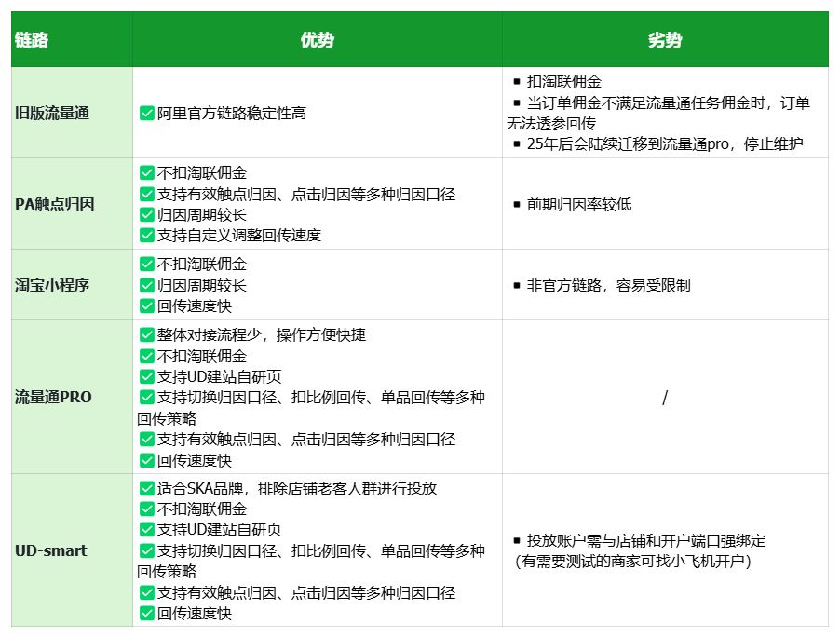This screenshot has height=638, width=840.
Task: Click 回传速度快 in the UD-smart row
Action: [195, 614]
